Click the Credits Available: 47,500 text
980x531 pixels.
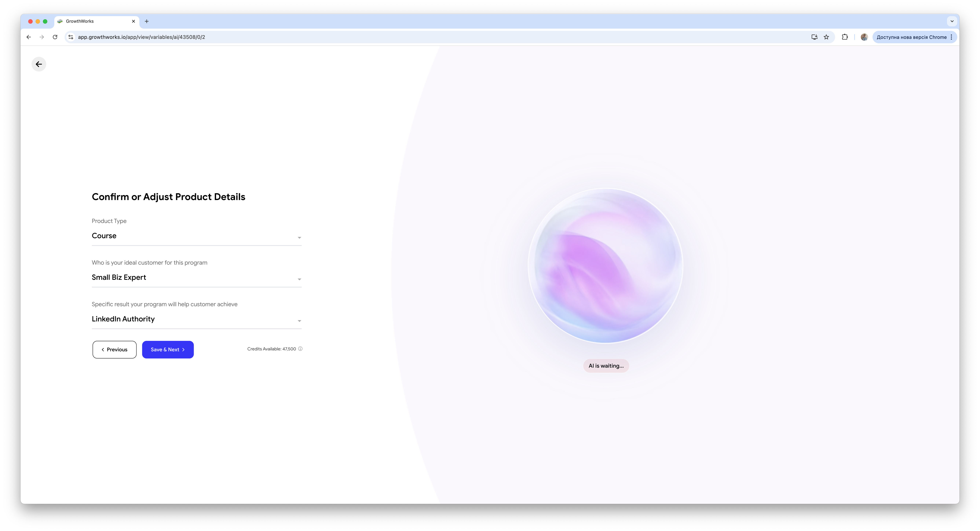pos(271,349)
